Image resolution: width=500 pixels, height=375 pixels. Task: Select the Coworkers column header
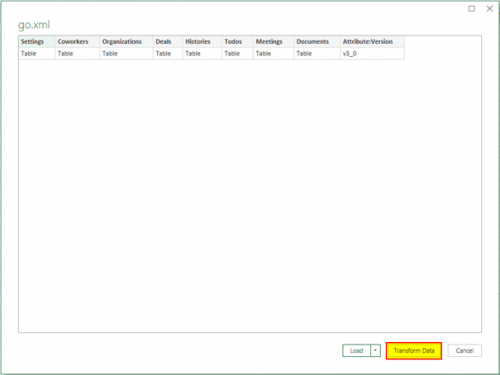(x=77, y=42)
